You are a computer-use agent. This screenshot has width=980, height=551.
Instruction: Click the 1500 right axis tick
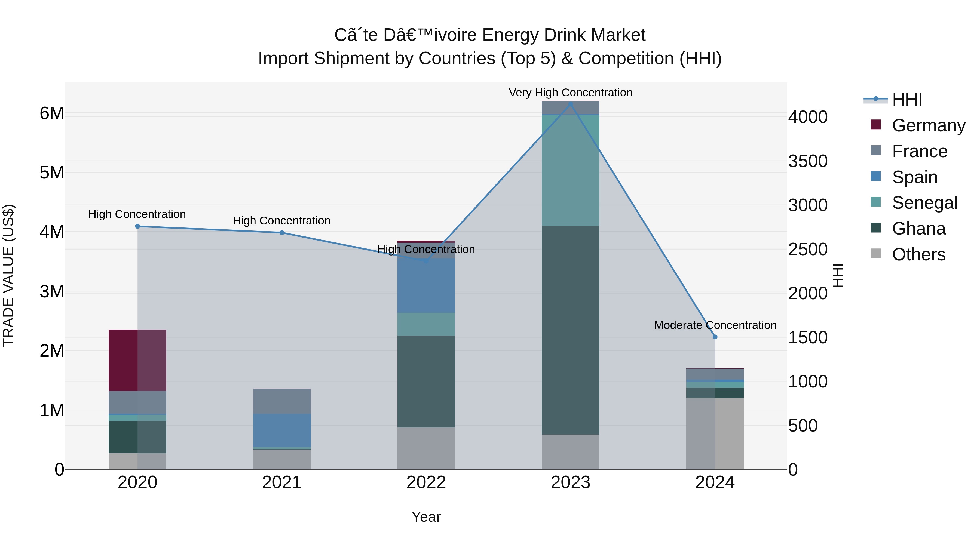coord(808,337)
